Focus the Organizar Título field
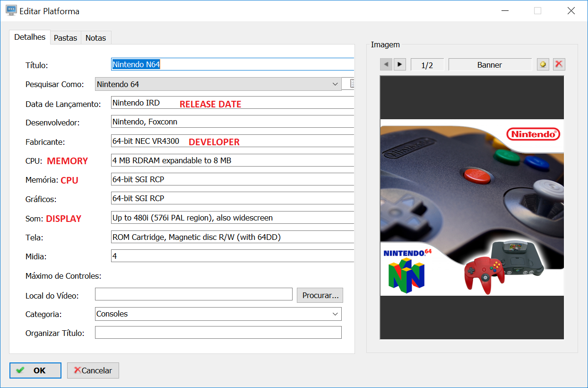 pyautogui.click(x=218, y=333)
